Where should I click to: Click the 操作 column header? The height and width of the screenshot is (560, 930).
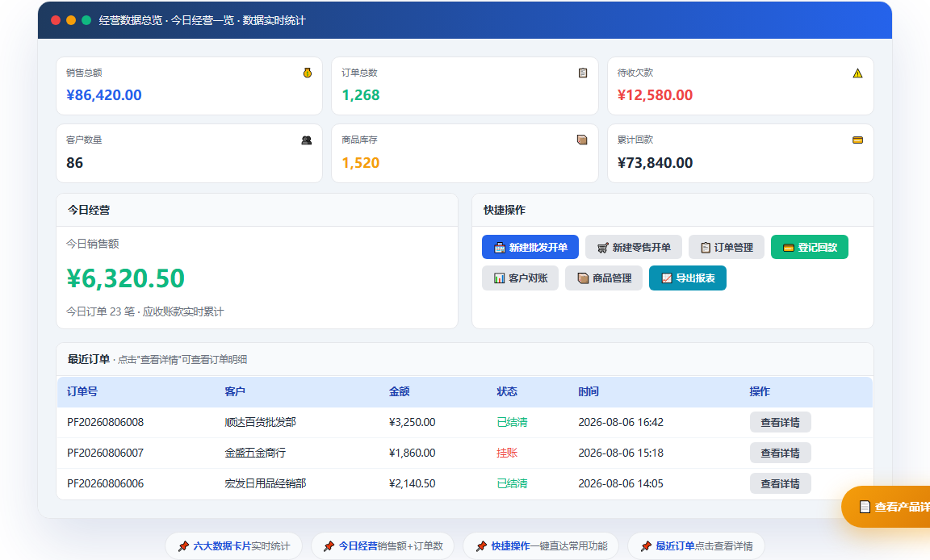(x=760, y=391)
